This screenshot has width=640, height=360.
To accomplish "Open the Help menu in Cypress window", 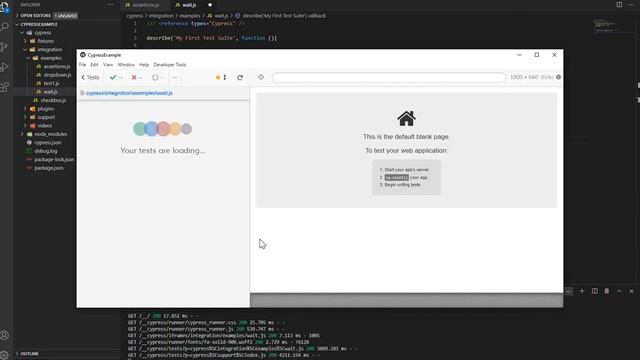I will click(x=144, y=64).
